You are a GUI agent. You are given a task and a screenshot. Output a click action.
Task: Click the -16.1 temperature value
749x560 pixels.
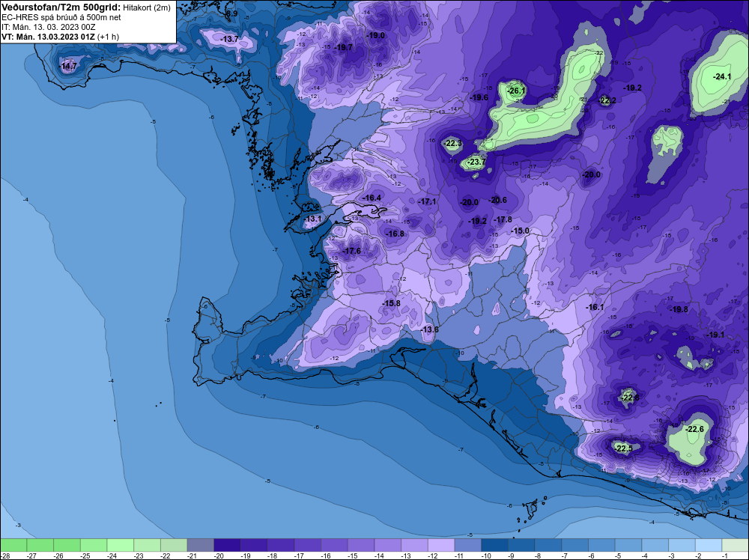(x=595, y=307)
